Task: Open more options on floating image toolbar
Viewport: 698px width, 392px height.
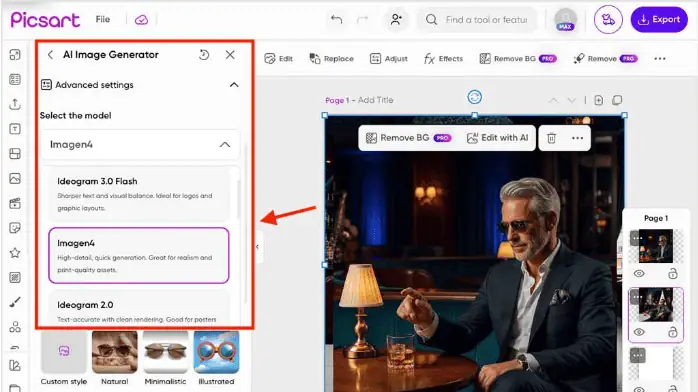Action: pos(577,138)
